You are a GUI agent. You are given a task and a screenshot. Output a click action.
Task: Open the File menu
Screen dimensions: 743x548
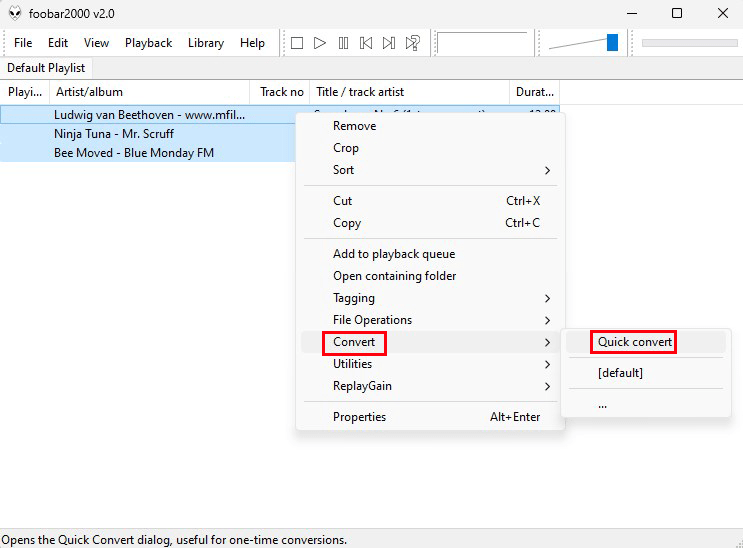pyautogui.click(x=23, y=43)
